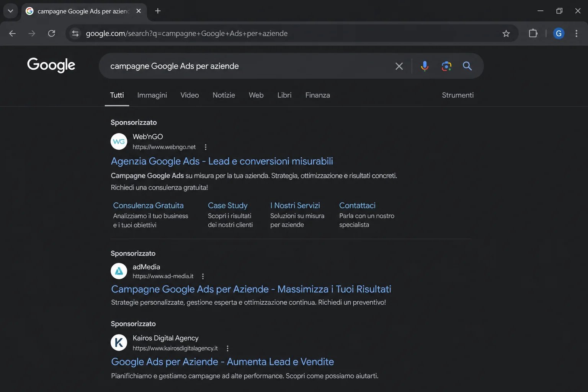Open the kairosdigitalagency.it URL link
The image size is (588, 392).
[x=175, y=348]
